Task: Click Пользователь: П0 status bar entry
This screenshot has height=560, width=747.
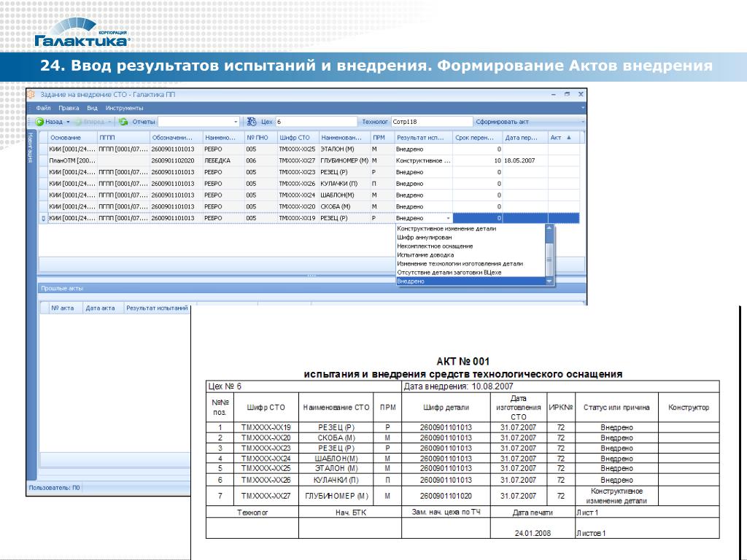Action: (x=54, y=488)
